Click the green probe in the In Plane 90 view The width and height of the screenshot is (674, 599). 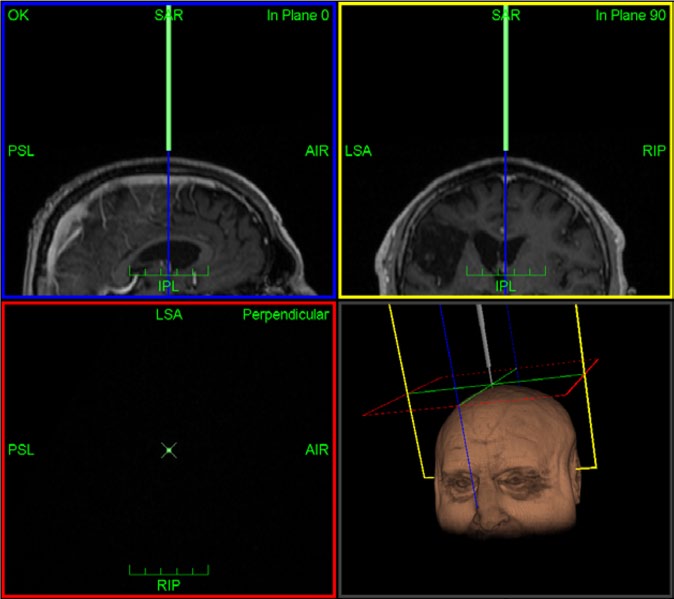(x=506, y=80)
